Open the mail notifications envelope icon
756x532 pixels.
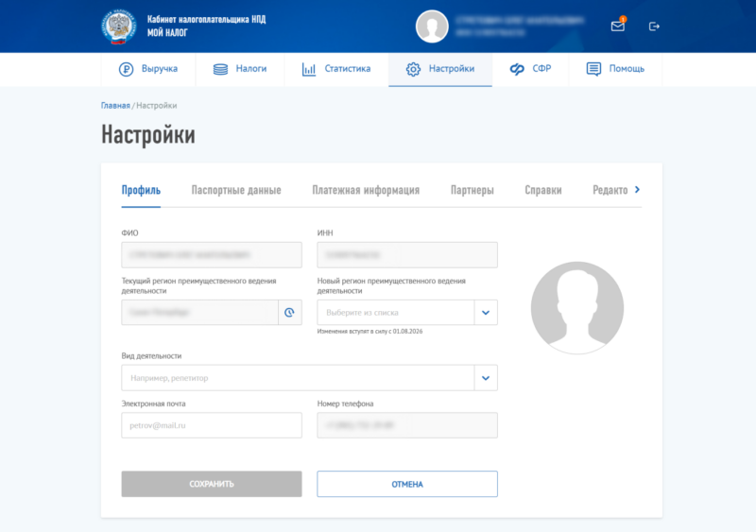[x=618, y=26]
